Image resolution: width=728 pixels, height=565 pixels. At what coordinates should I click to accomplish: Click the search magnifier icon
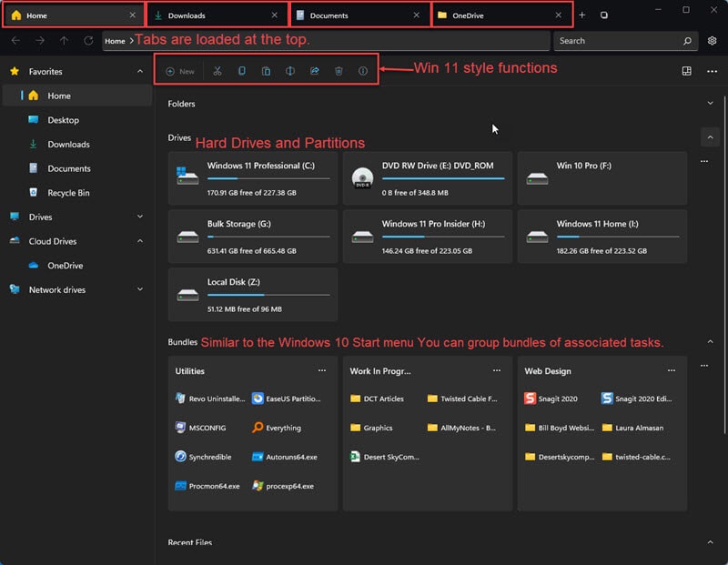[x=688, y=41]
